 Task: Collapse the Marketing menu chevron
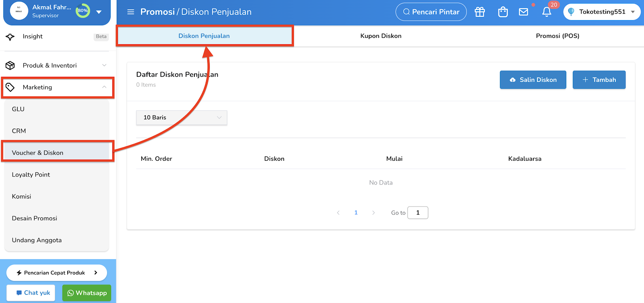pyautogui.click(x=104, y=87)
